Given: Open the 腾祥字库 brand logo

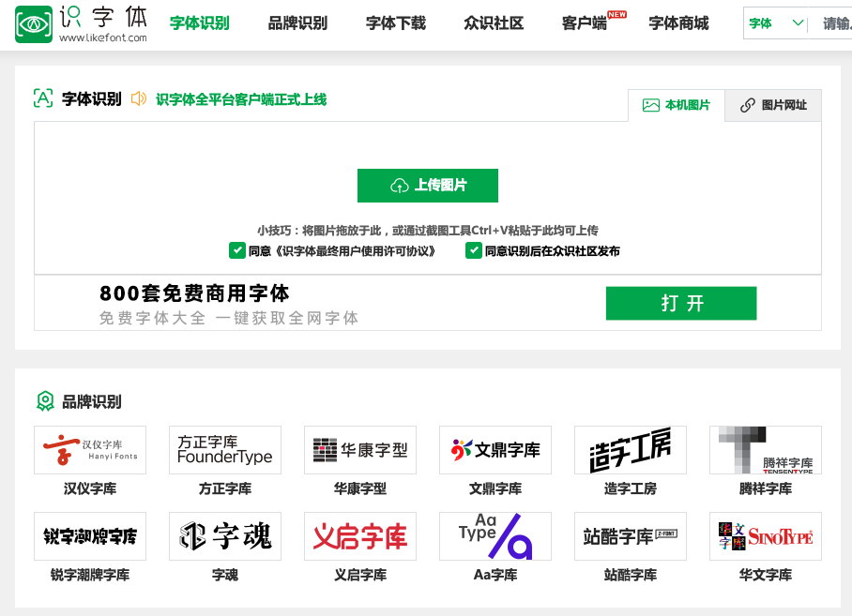Looking at the screenshot, I should (766, 450).
